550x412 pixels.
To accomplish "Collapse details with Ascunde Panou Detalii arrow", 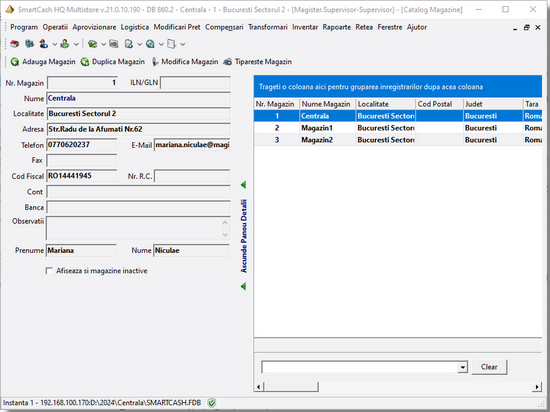I will [x=243, y=185].
